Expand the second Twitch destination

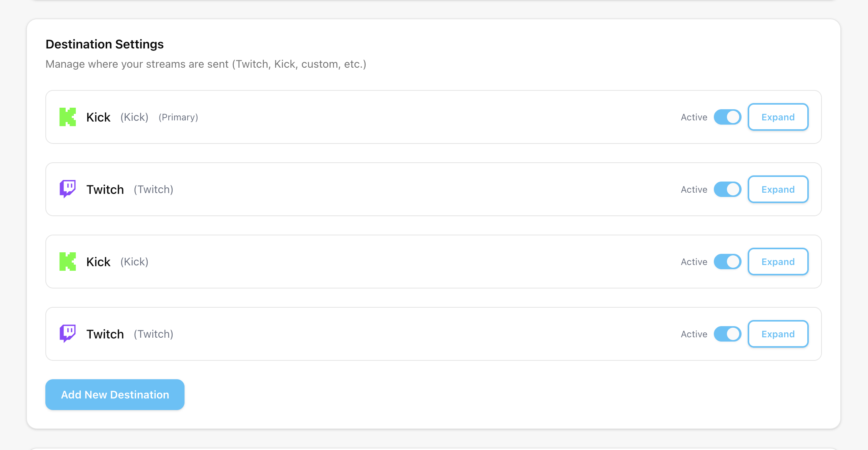coord(778,189)
